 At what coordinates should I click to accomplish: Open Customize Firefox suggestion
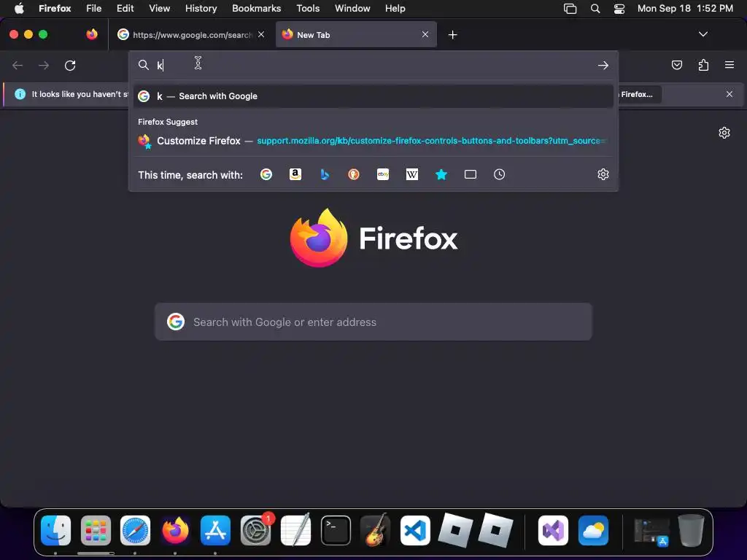373,141
